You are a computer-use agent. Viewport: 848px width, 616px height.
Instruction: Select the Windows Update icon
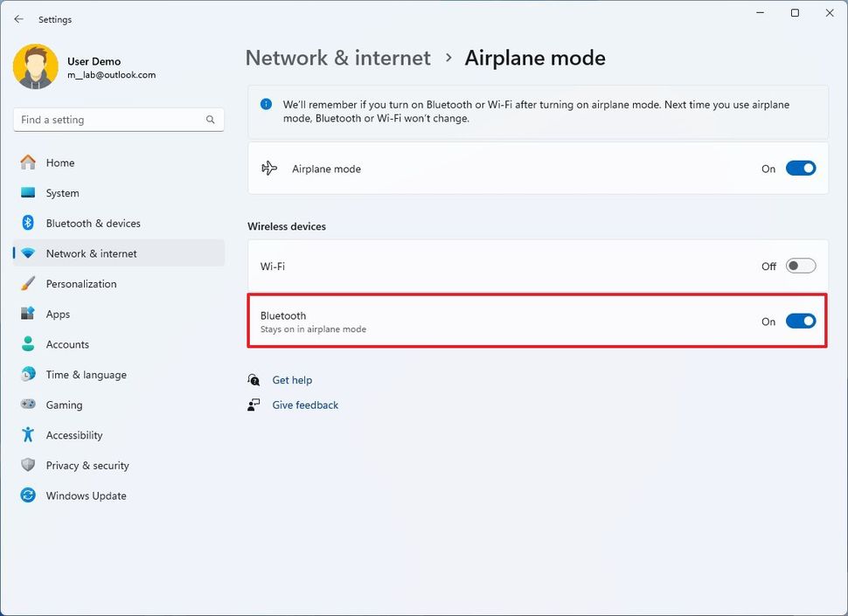coord(27,495)
